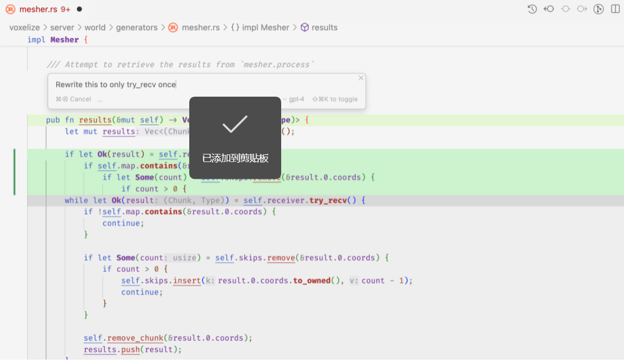
Task: Click 'usize' type hint after count
Action: [184, 258]
